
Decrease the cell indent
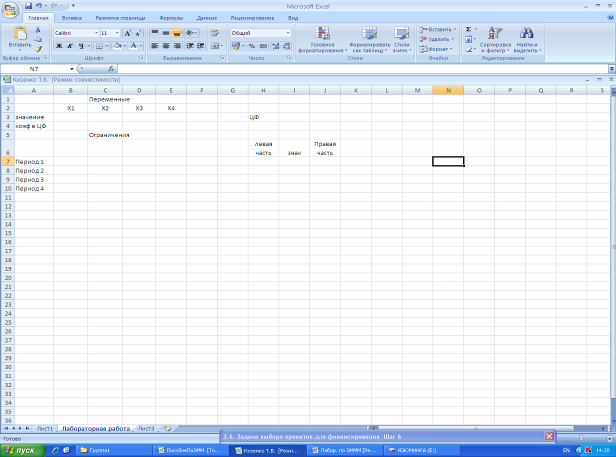pyautogui.click(x=190, y=46)
